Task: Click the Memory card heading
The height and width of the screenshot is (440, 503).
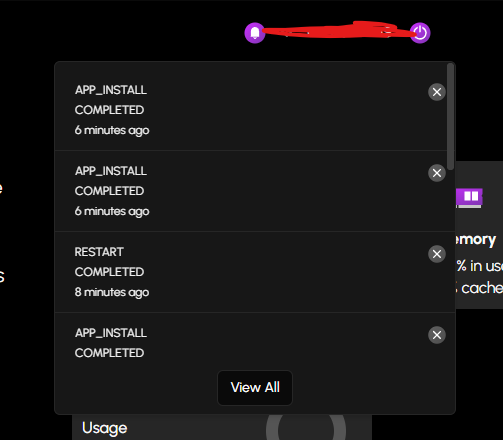Action: click(x=476, y=239)
